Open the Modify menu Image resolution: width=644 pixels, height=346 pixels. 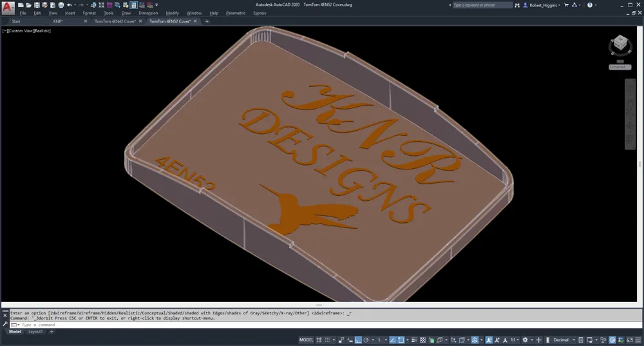coord(172,13)
